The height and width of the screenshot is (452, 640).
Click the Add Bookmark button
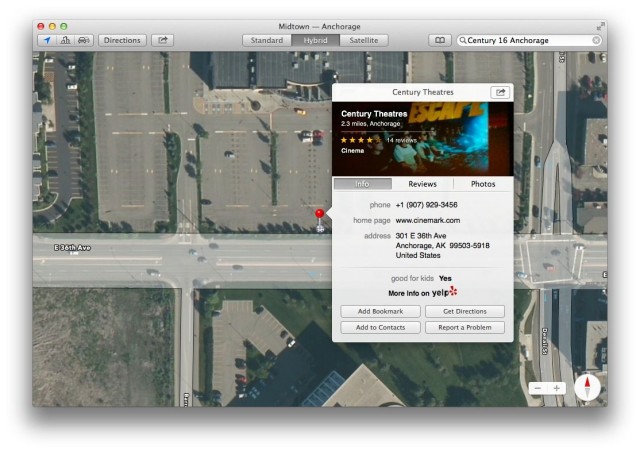pyautogui.click(x=380, y=312)
